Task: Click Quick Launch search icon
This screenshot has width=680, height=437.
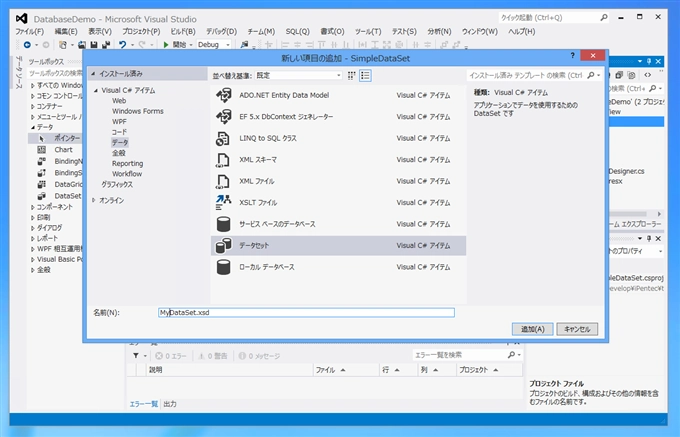Action: tap(604, 18)
